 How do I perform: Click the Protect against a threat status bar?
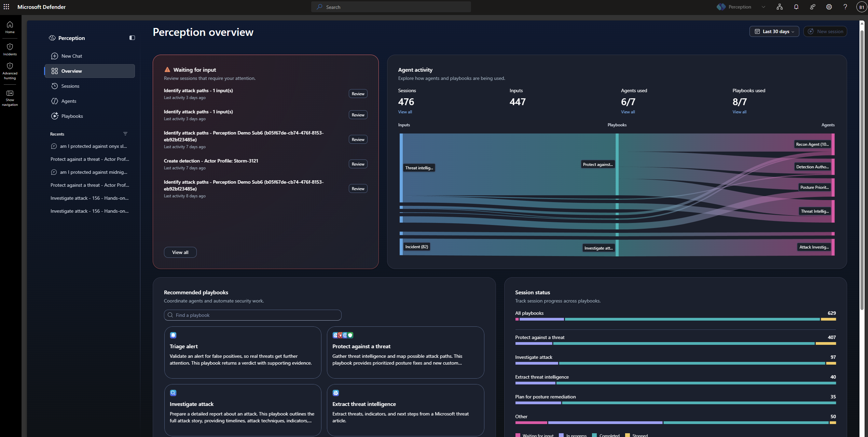[x=675, y=343]
